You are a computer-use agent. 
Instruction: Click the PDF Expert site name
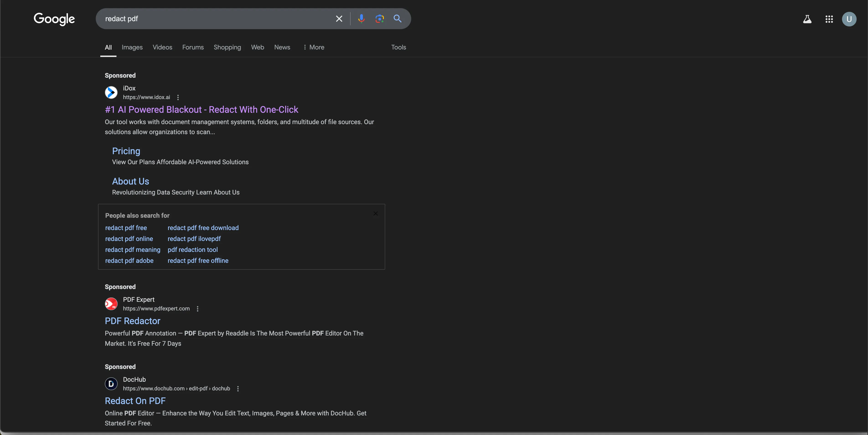point(139,300)
